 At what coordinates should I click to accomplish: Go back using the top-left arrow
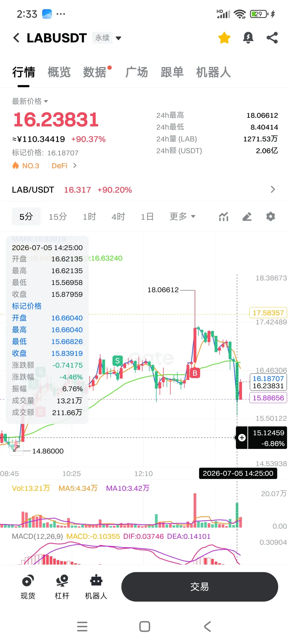[16, 38]
